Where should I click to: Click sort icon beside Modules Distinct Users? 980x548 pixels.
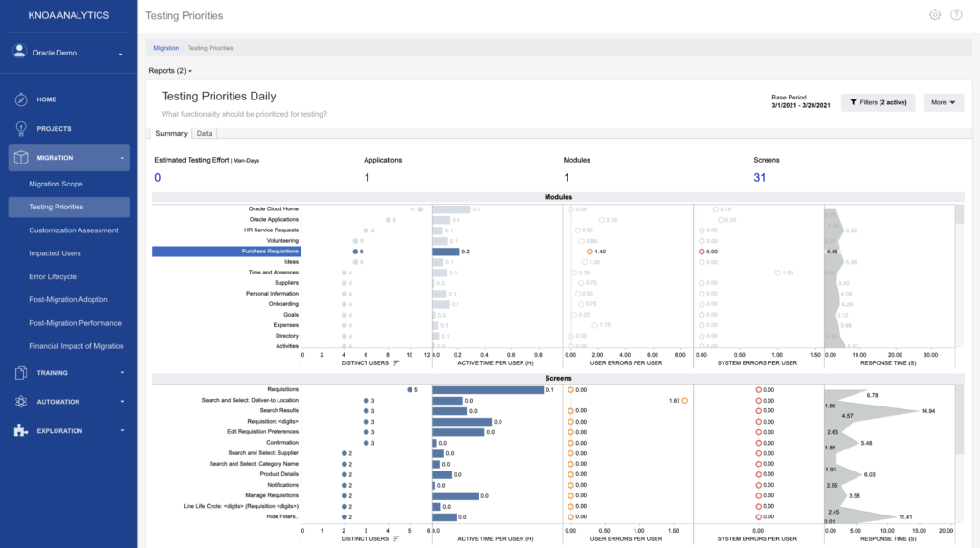pos(396,363)
